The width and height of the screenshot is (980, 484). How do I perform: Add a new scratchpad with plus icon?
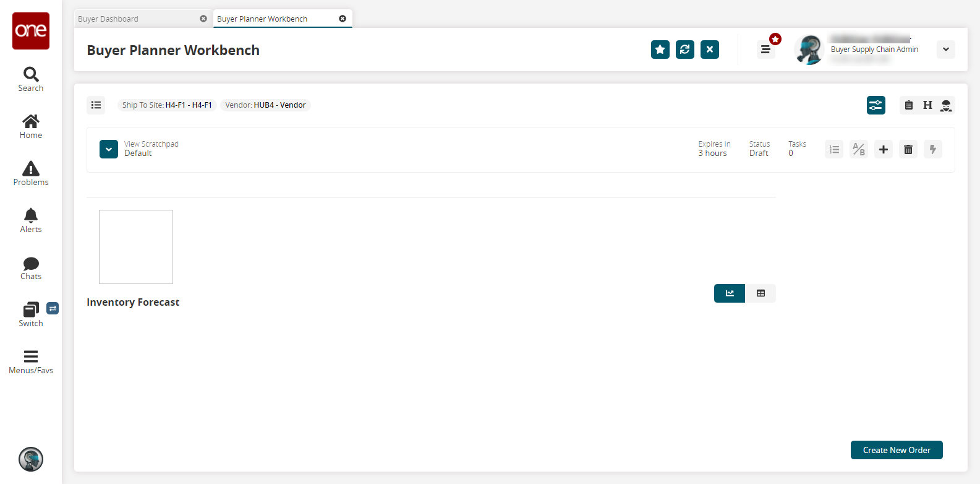click(884, 149)
